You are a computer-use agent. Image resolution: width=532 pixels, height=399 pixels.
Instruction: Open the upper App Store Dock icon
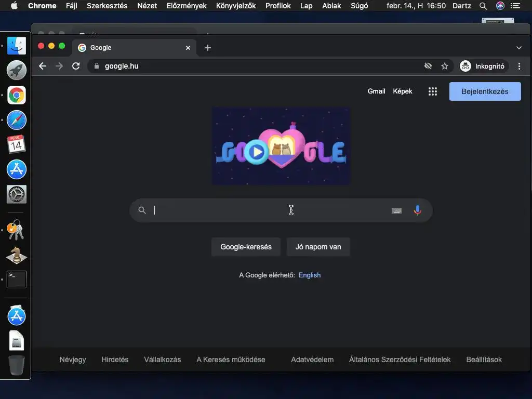16,169
